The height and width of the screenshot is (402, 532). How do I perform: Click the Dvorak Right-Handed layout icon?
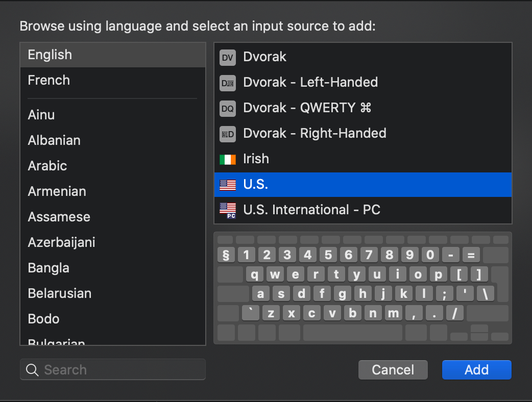[228, 134]
